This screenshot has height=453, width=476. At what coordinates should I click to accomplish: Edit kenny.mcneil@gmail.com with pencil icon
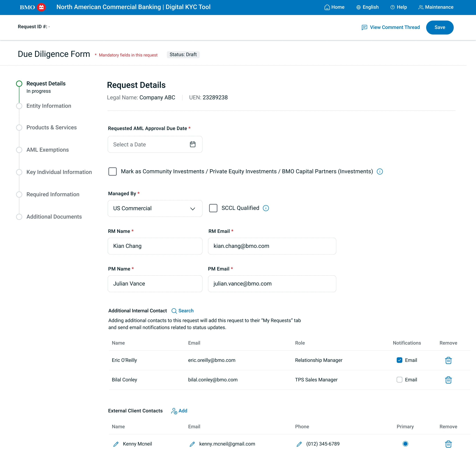192,444
